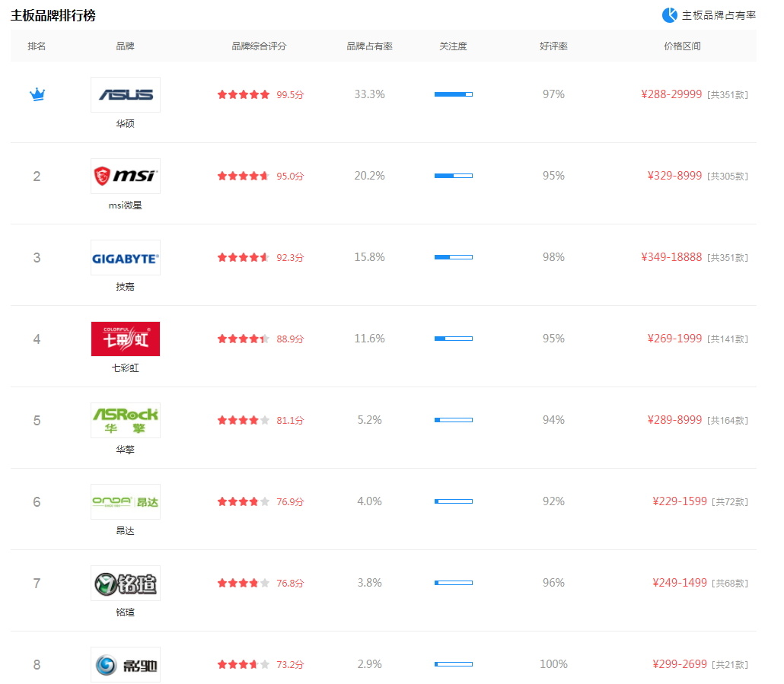Viewport: 784px width, 684px height.
Task: Click ASUS price range ¥288-29999
Action: [x=671, y=94]
